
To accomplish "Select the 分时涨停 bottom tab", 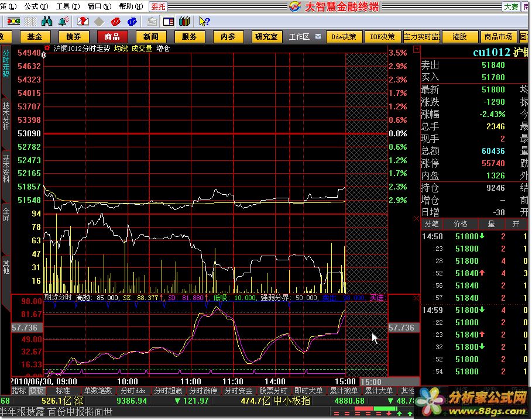I will [x=203, y=391].
